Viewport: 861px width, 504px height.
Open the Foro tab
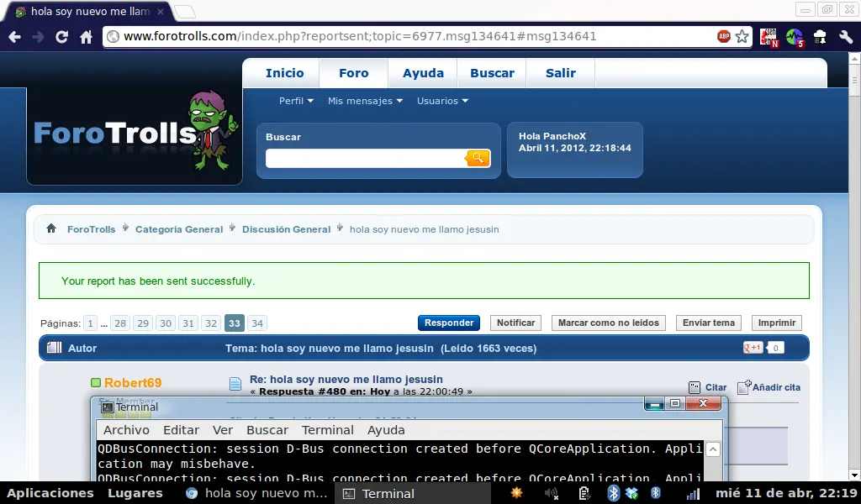(x=354, y=73)
